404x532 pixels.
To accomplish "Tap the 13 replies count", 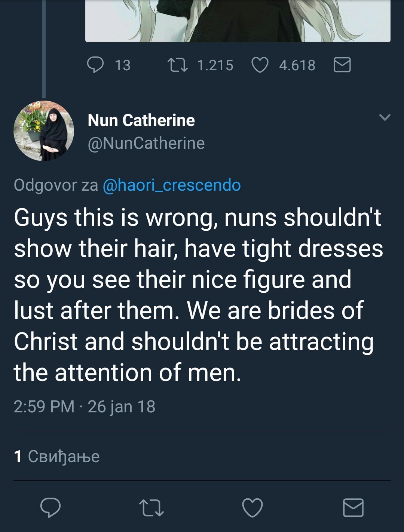I will click(123, 65).
